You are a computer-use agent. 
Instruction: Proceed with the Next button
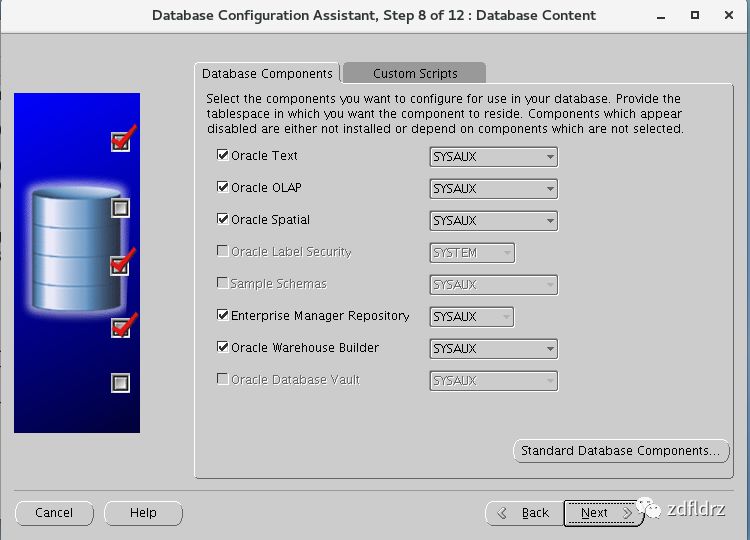coord(603,513)
